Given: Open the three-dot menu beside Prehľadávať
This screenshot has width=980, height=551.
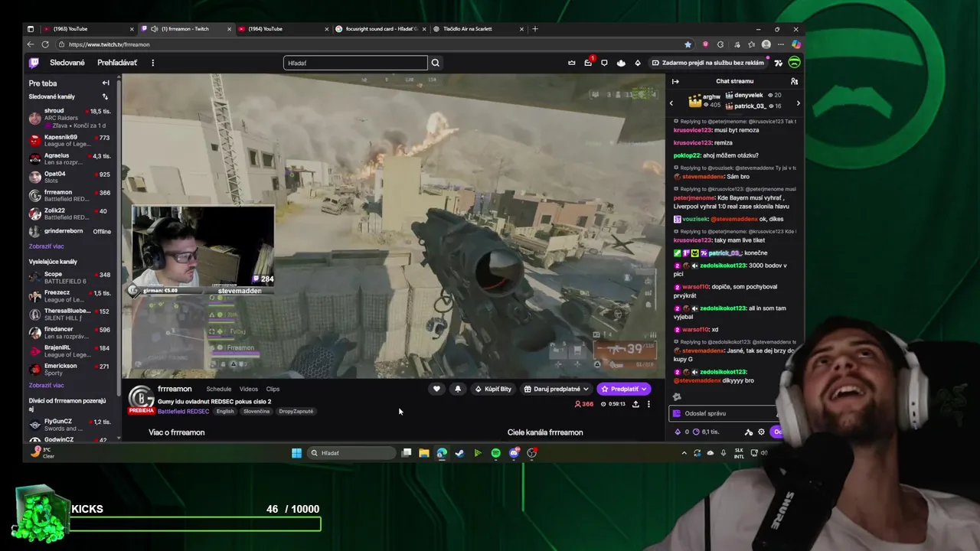Looking at the screenshot, I should coord(152,63).
